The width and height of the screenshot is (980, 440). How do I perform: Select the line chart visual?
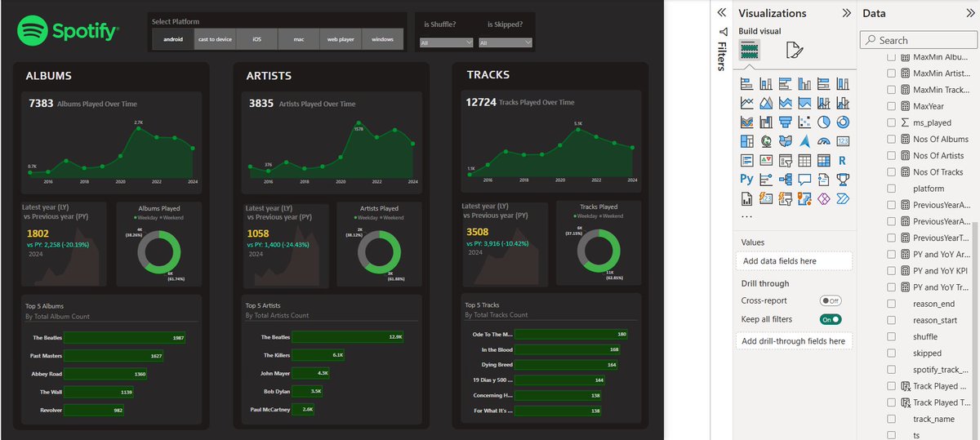point(747,103)
